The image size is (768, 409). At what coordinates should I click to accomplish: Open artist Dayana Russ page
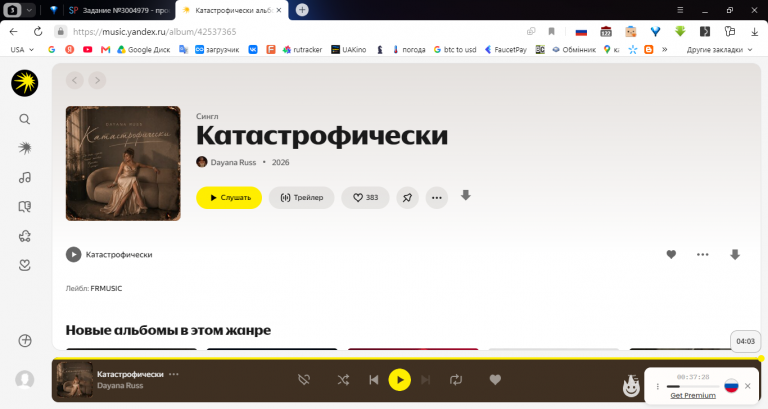[x=233, y=162]
